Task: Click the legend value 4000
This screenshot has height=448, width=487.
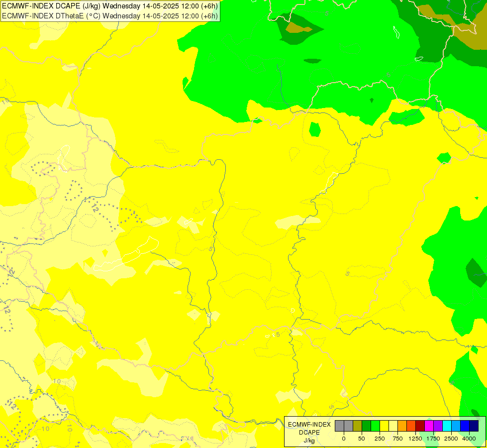Action: click(x=469, y=439)
